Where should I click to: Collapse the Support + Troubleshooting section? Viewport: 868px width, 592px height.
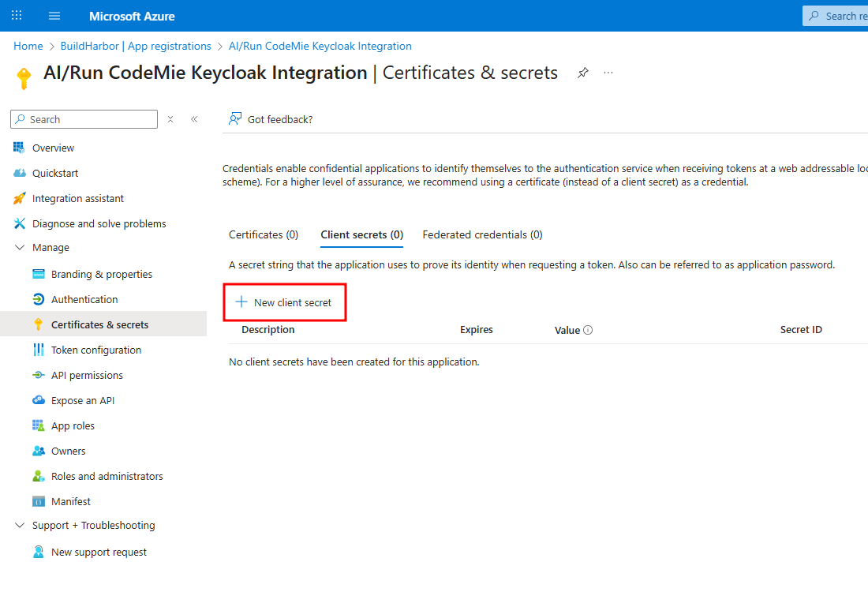20,525
